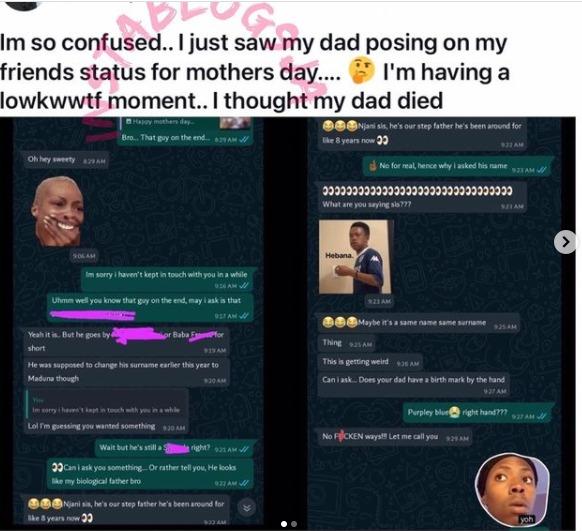
Task: Tap the scroll-to-bottom double chevron button
Action: (x=247, y=508)
